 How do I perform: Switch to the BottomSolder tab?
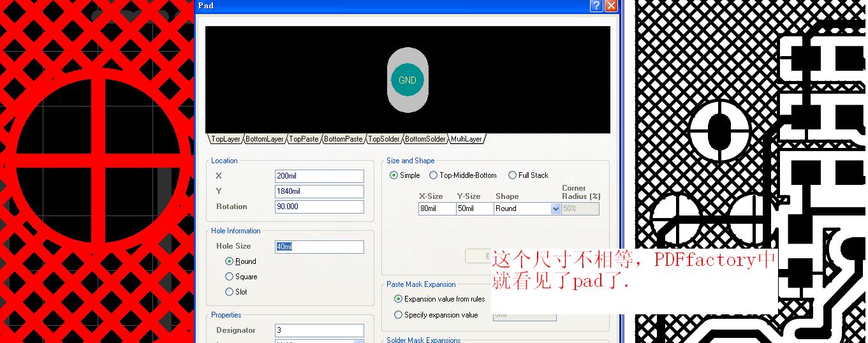[425, 138]
